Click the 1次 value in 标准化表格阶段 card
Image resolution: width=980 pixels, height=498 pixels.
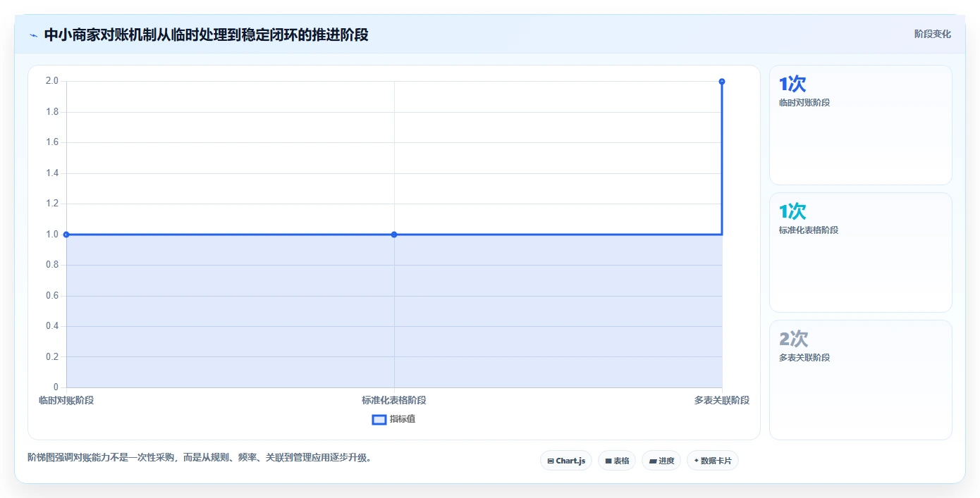coord(792,211)
